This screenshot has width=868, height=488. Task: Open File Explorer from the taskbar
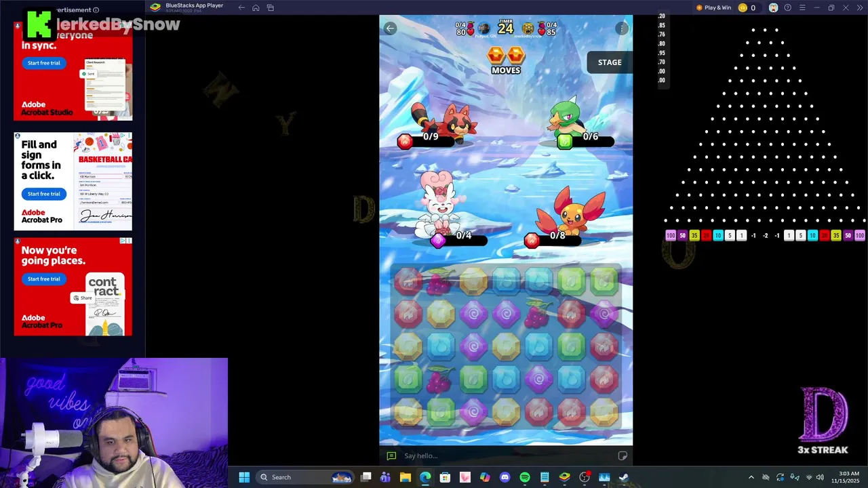click(x=406, y=477)
